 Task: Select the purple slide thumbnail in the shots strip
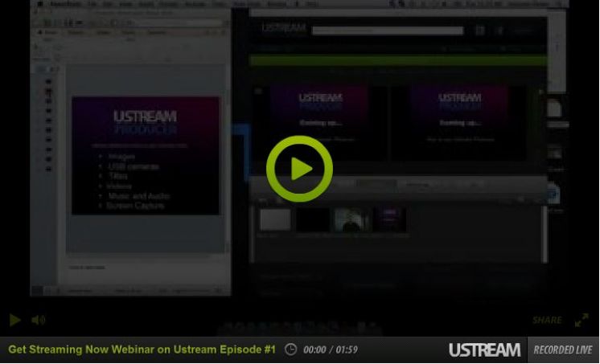pyautogui.click(x=390, y=219)
